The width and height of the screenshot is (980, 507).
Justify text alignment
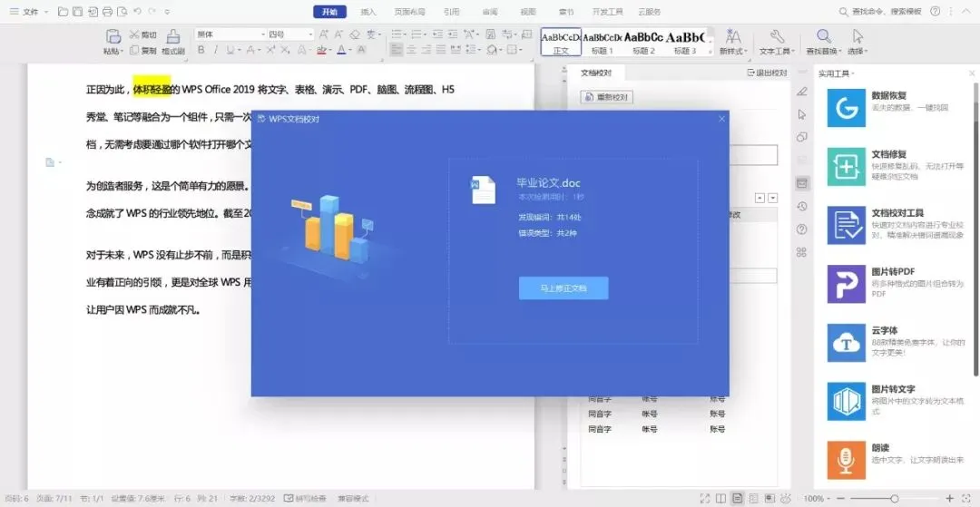click(x=441, y=50)
